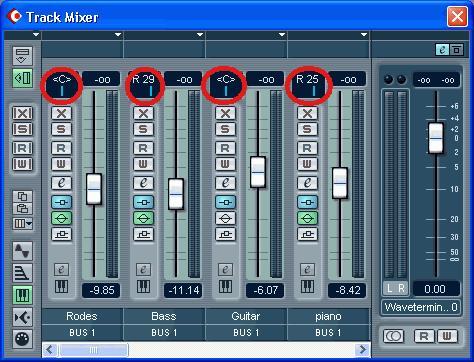Open Wavetermin output device selector
The image size is (474, 362).
click(421, 307)
